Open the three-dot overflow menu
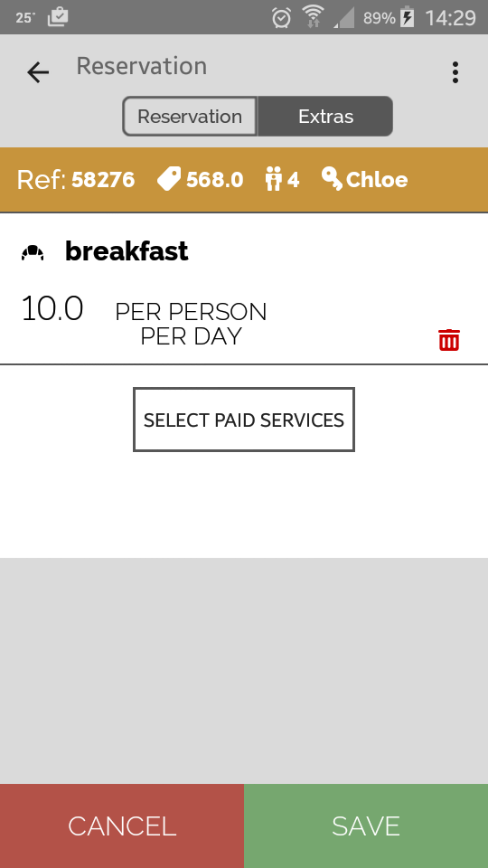This screenshot has width=488, height=868. click(455, 72)
